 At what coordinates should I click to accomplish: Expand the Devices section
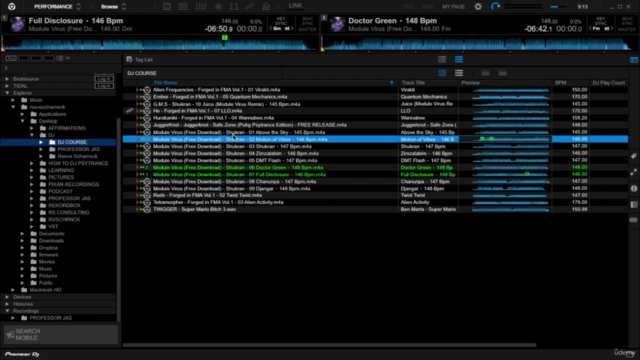pos(7,297)
